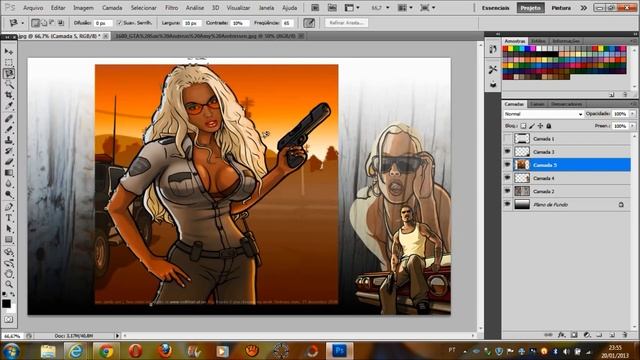Open Firefox from taskbar
The height and width of the screenshot is (360, 640).
tap(164, 351)
